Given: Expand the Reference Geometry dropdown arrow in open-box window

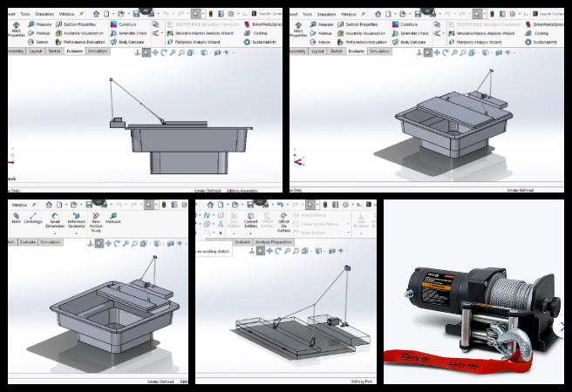Looking at the screenshot, I should point(76,233).
